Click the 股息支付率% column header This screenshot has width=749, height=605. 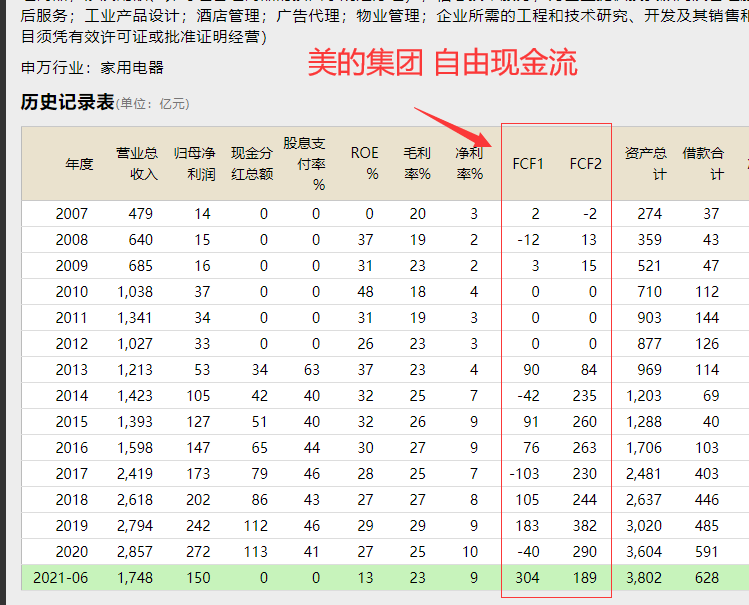pos(304,164)
